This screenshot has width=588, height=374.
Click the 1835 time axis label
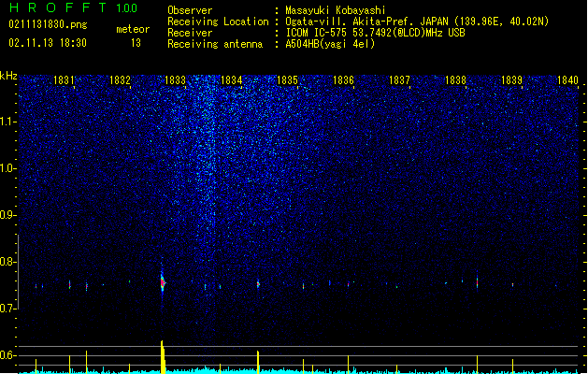point(287,79)
